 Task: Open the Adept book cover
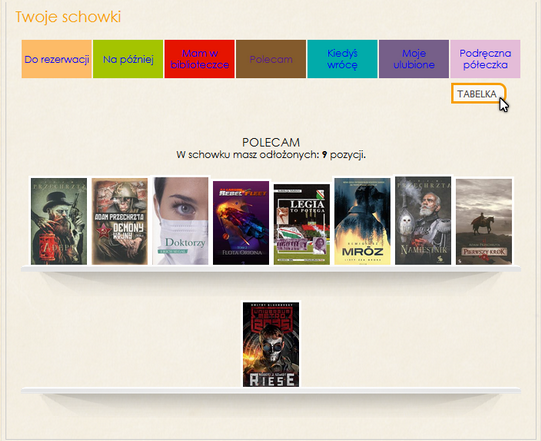[59, 221]
